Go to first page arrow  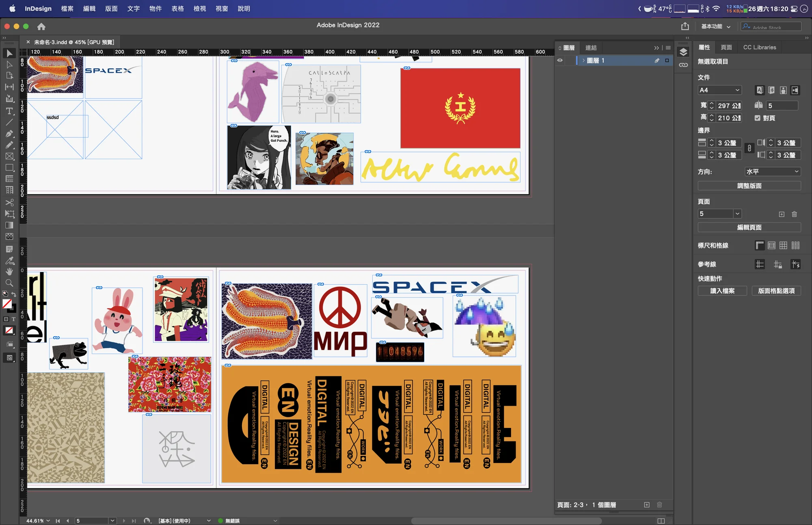58,521
